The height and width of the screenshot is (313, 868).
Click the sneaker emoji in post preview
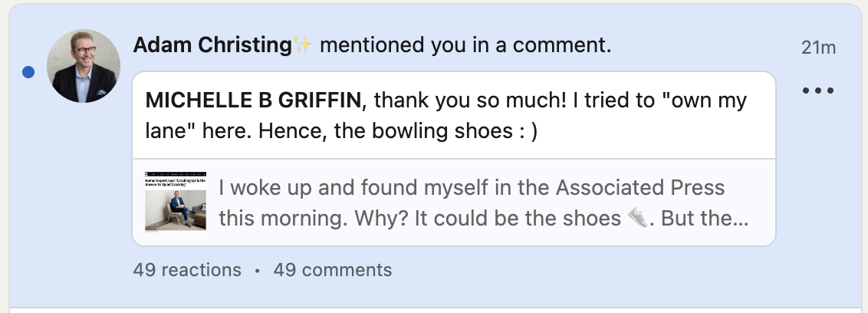[637, 218]
